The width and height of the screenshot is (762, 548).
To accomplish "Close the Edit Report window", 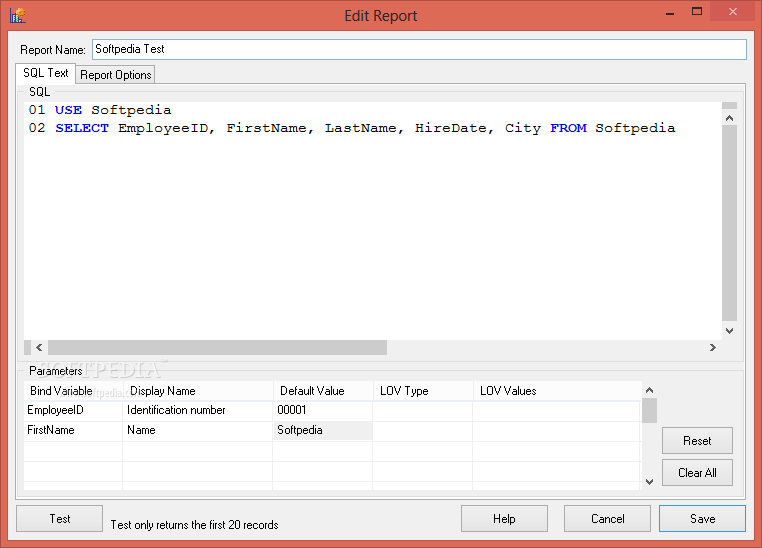I will pos(732,12).
